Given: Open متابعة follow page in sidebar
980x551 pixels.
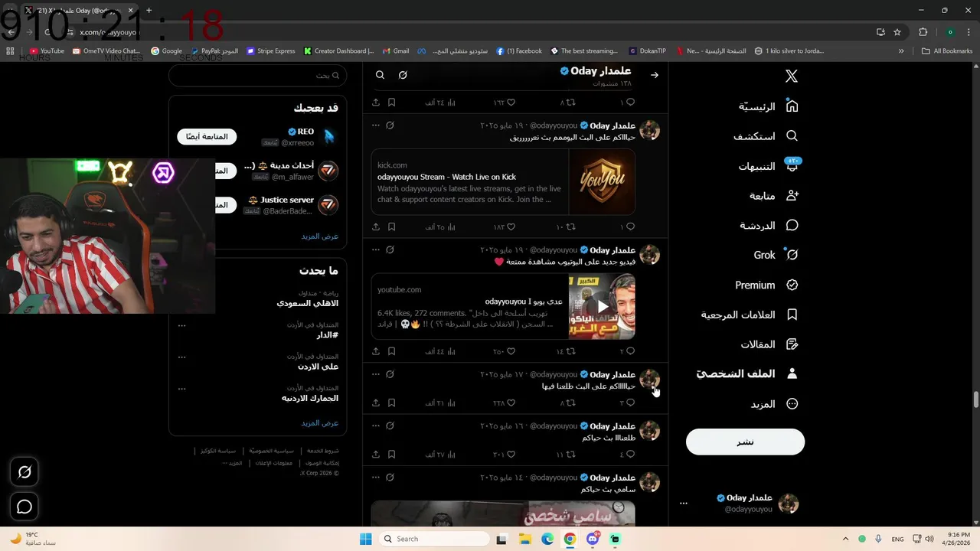Looking at the screenshot, I should [774, 196].
